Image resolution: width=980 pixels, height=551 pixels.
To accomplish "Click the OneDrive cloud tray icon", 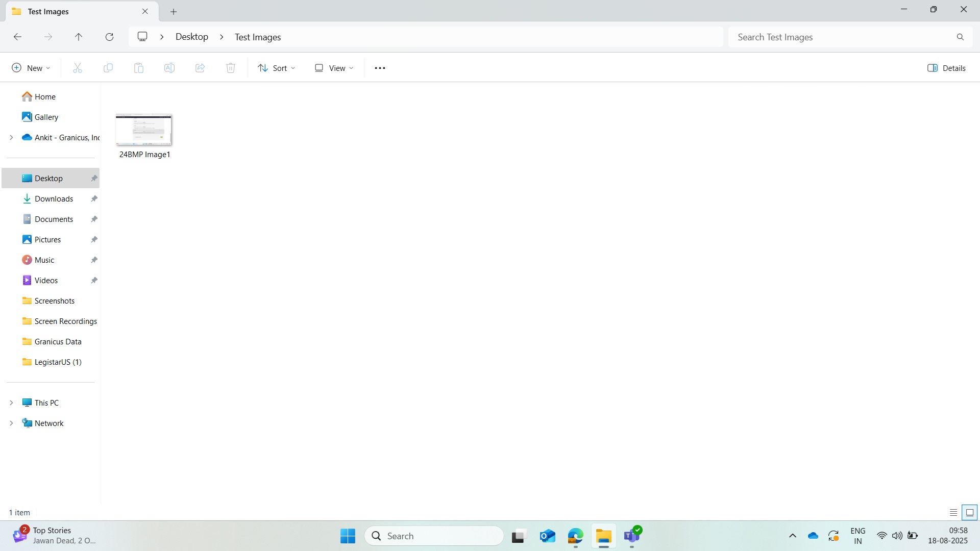I will click(x=813, y=536).
